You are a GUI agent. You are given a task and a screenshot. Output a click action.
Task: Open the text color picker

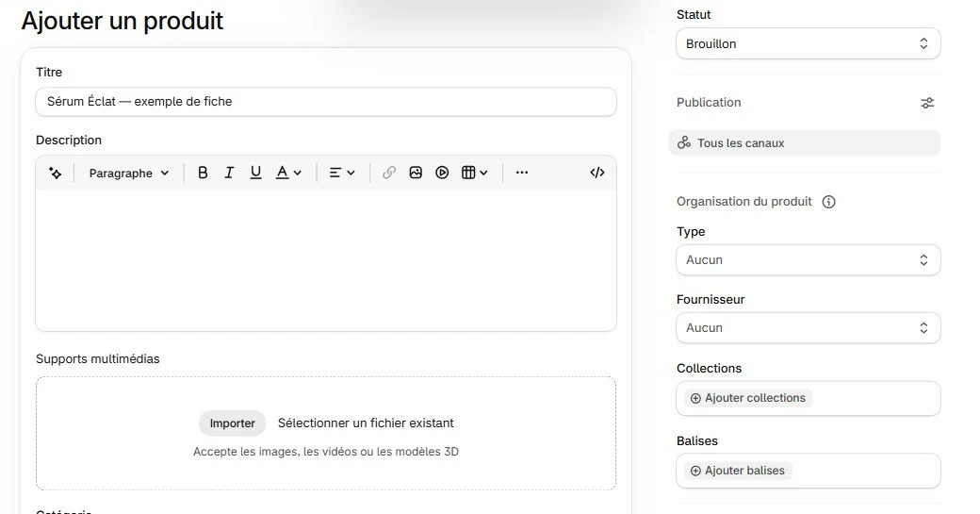click(x=288, y=173)
